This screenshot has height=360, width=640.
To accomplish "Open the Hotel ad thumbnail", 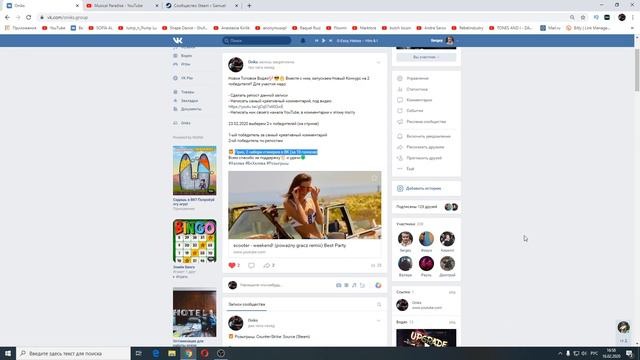I will pos(195,313).
